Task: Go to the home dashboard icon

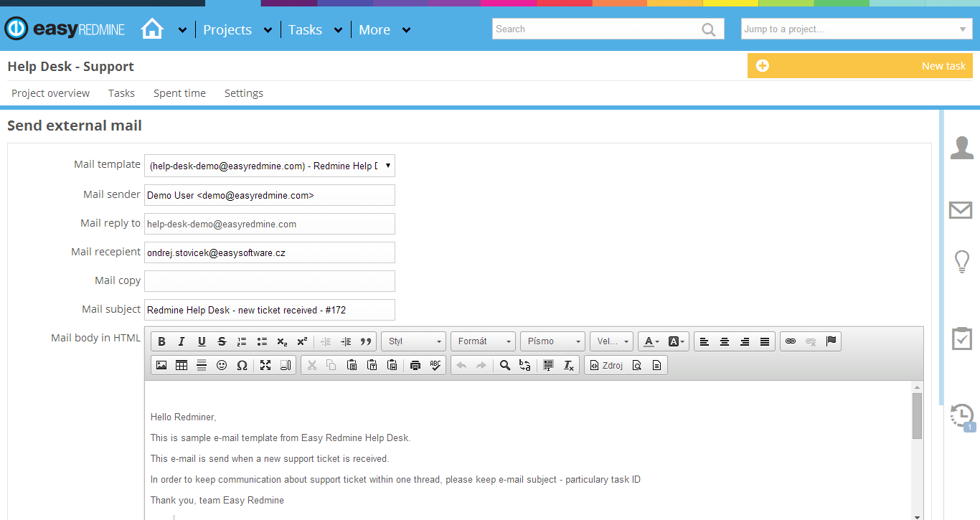Action: (152, 29)
